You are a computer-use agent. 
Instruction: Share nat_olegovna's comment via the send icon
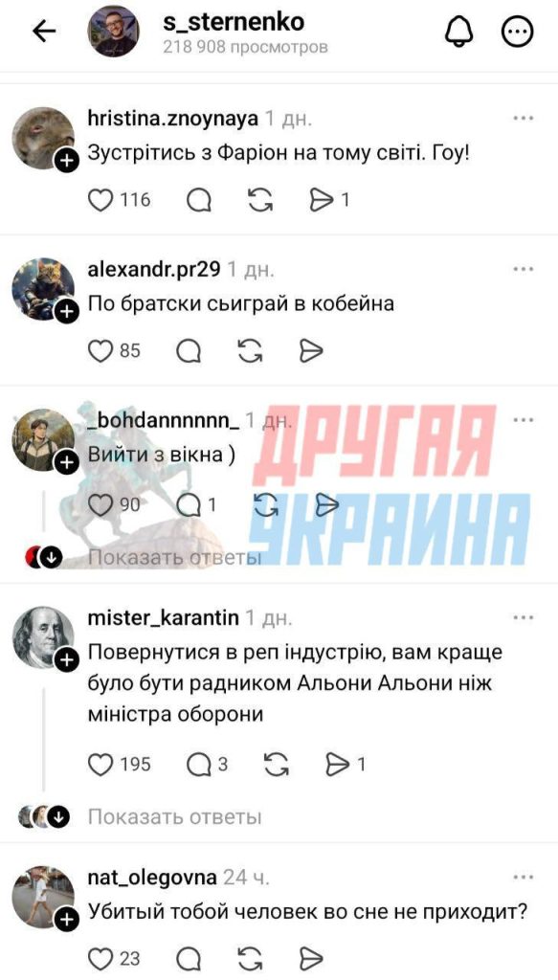310,957
